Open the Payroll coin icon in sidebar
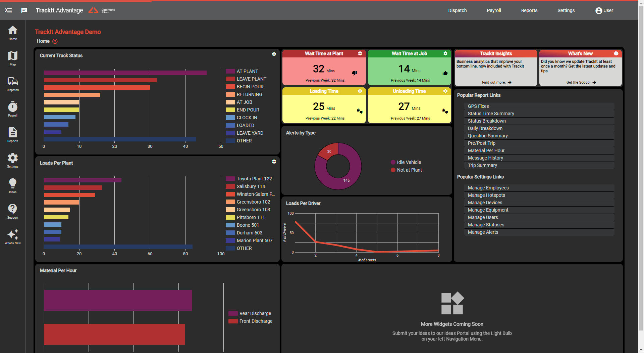The image size is (644, 353). click(x=12, y=108)
